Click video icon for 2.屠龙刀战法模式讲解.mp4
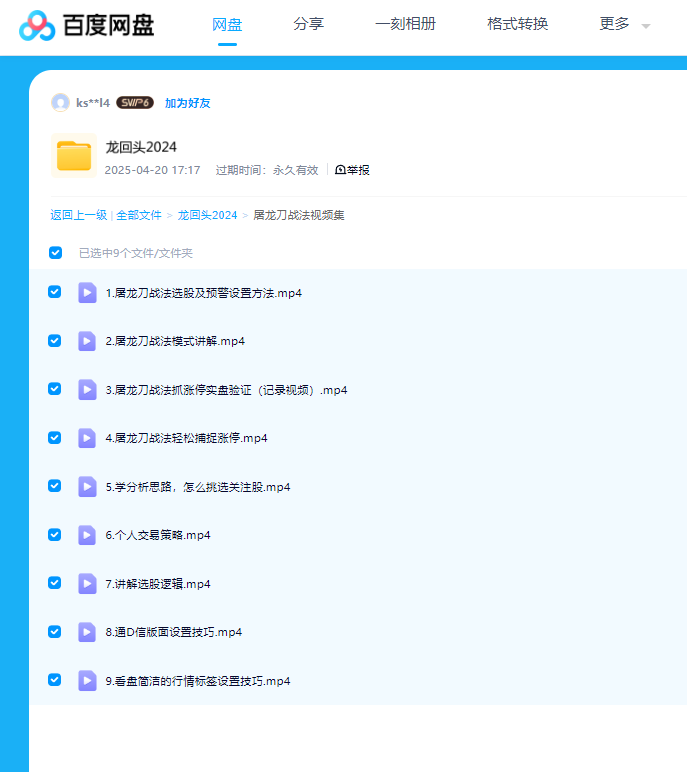 point(87,341)
